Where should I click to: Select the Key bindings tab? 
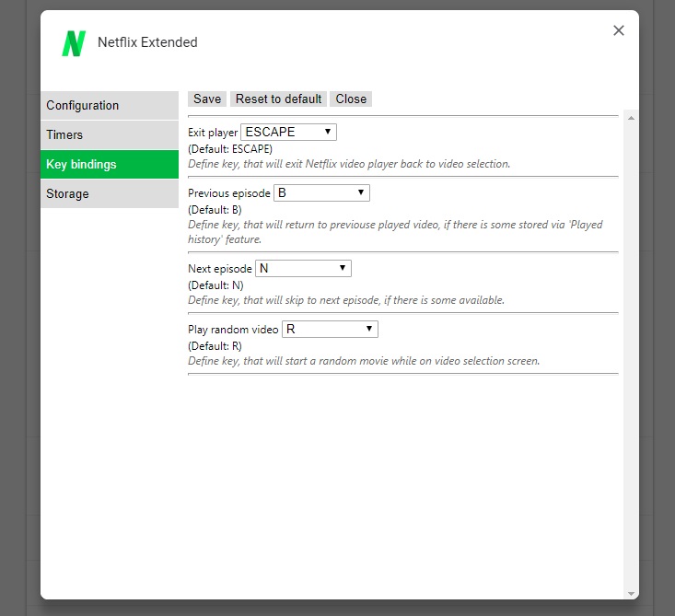(110, 165)
